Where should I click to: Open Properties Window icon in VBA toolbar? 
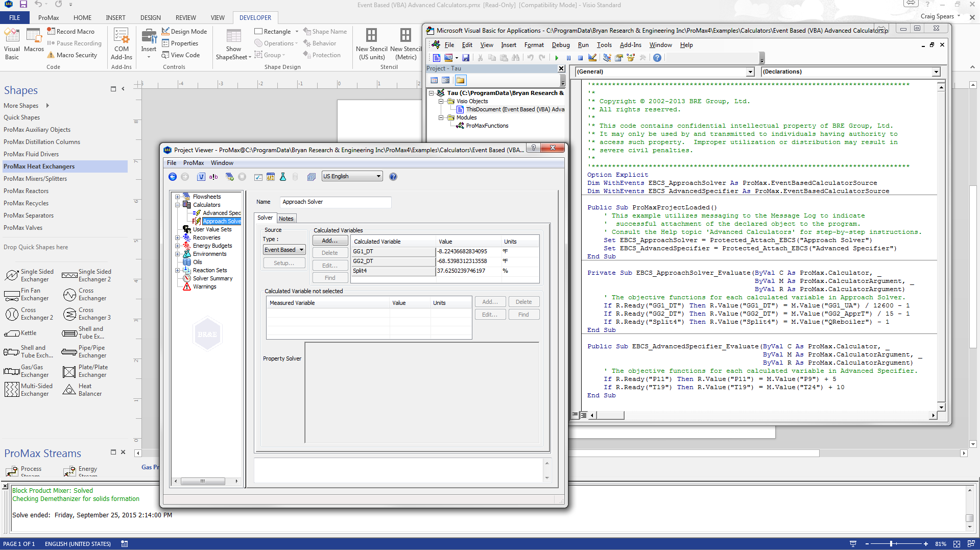(619, 58)
